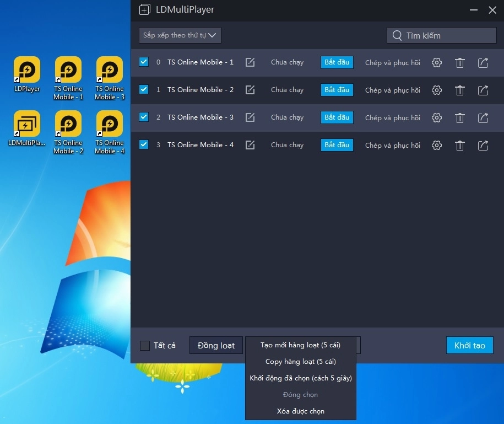Uncheck TS Online Mobile - 3 checkbox
This screenshot has width=504, height=424.
pyautogui.click(x=144, y=117)
